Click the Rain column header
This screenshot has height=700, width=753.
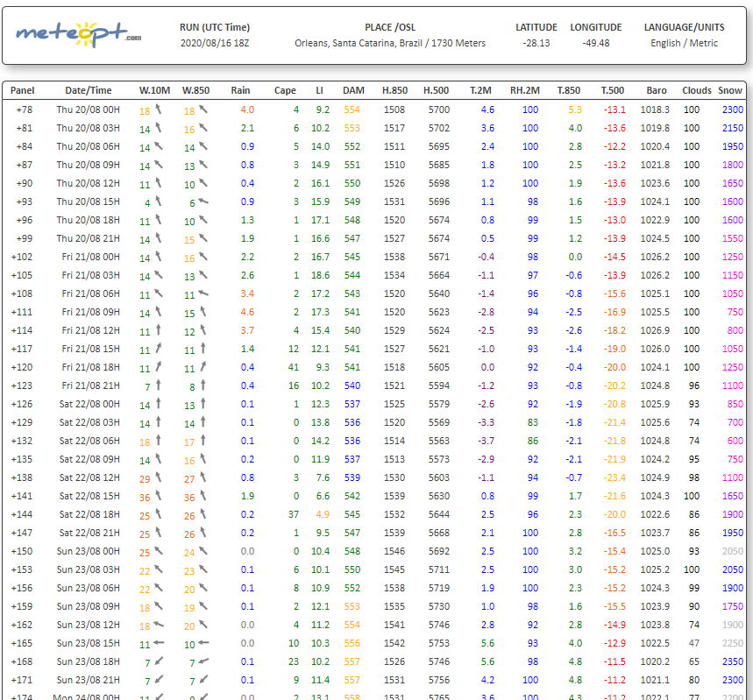tap(240, 90)
